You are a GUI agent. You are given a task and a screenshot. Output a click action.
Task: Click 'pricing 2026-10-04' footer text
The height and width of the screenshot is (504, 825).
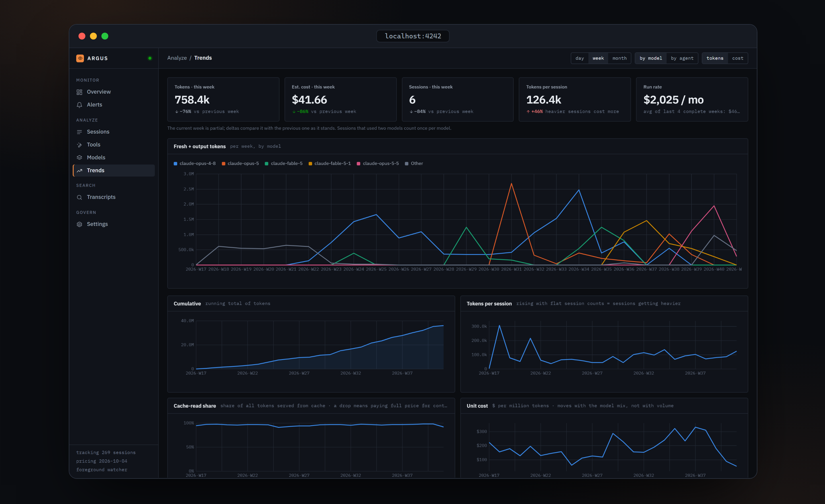coord(102,461)
